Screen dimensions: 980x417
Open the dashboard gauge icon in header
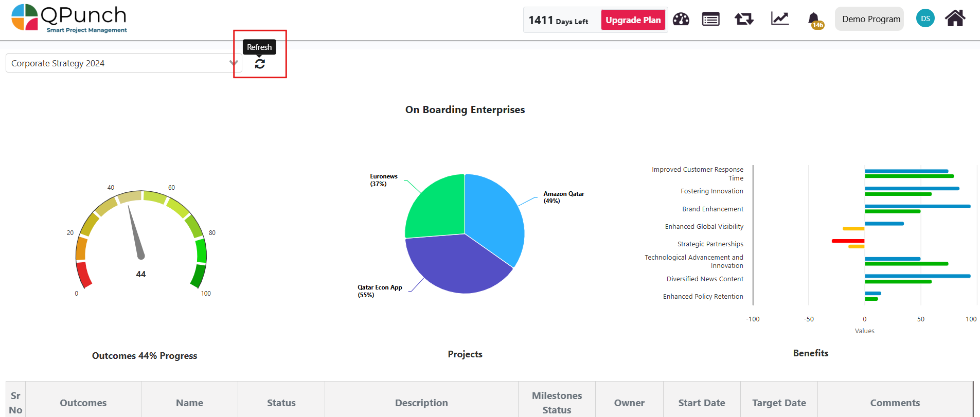(x=681, y=20)
